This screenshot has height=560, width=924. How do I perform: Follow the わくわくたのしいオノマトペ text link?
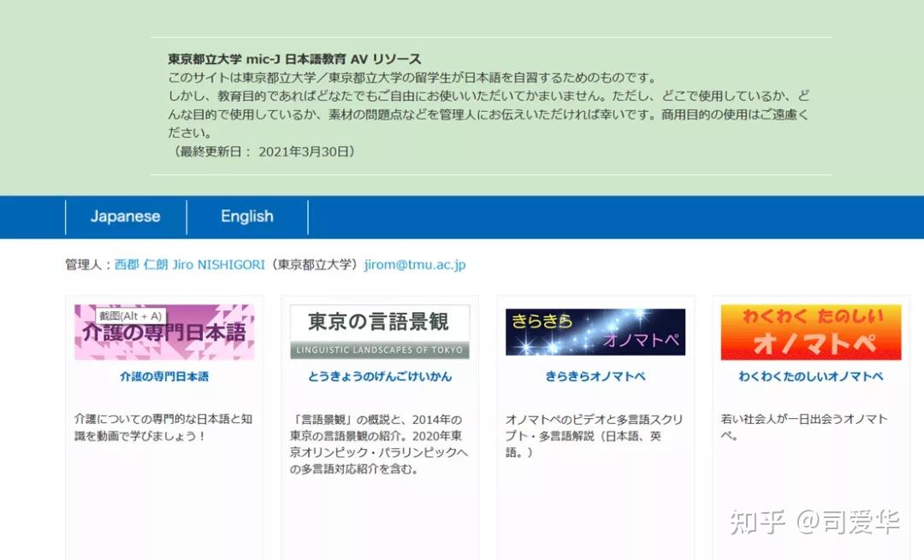click(x=810, y=375)
